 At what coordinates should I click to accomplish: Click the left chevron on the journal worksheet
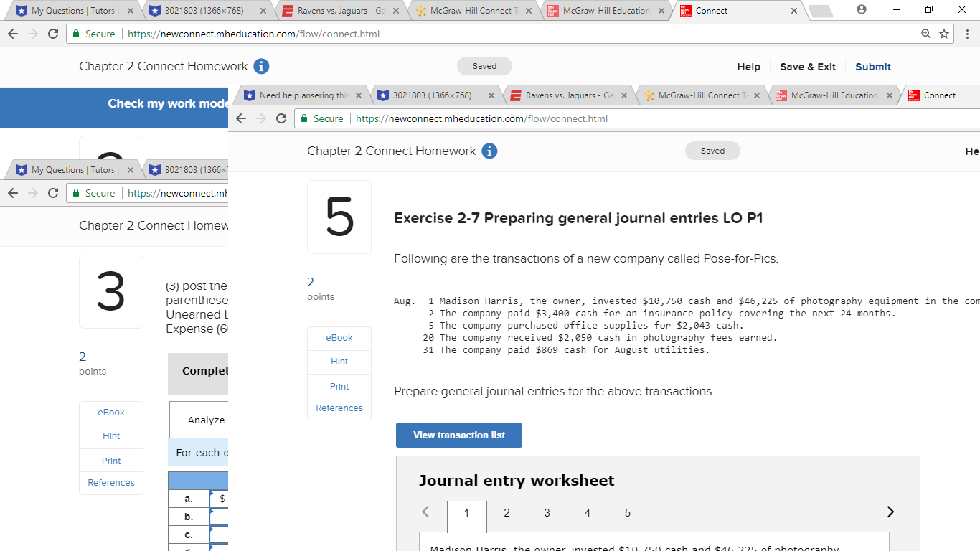[x=425, y=512]
